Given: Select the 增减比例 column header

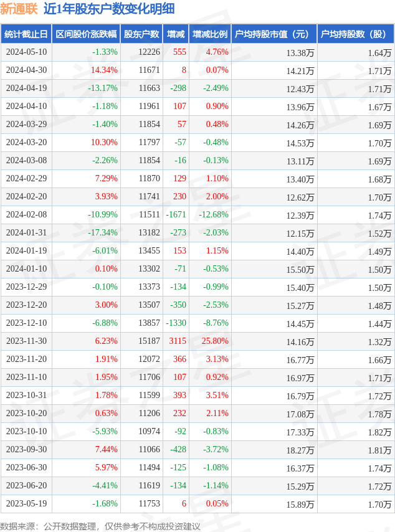Looking at the screenshot, I should 210,34.
